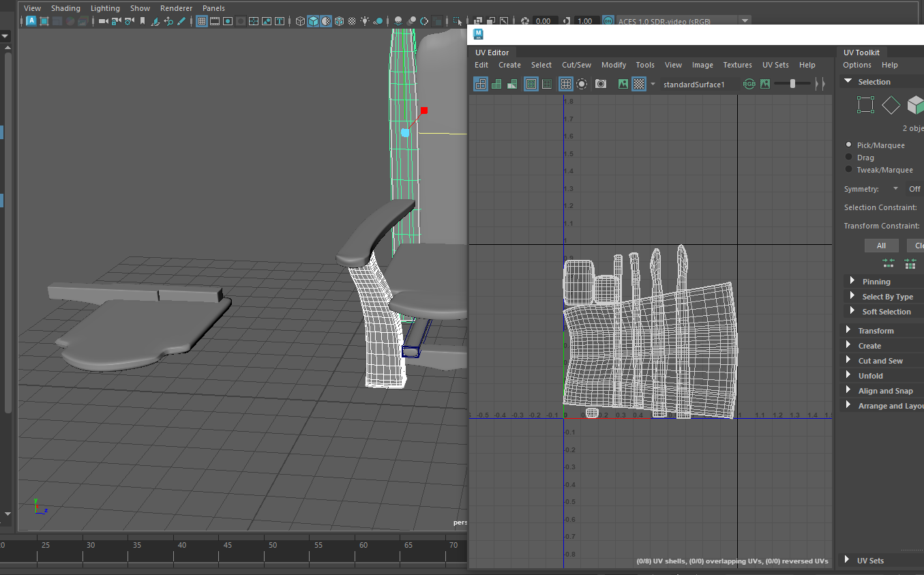The height and width of the screenshot is (575, 924).
Task: Toggle the safe title T icon
Action: pos(280,21)
